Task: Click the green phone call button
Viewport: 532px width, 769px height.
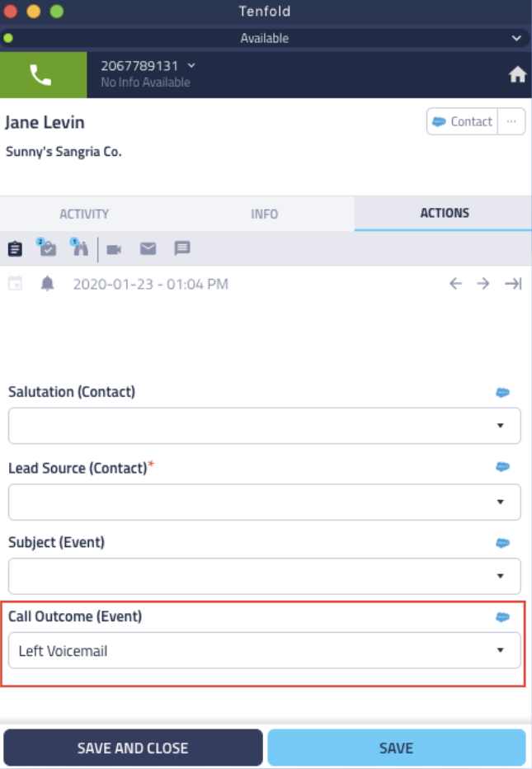Action: pyautogui.click(x=43, y=75)
